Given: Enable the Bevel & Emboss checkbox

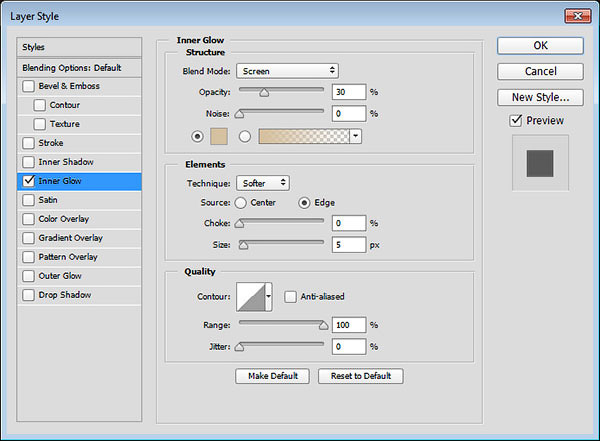Looking at the screenshot, I should [28, 86].
